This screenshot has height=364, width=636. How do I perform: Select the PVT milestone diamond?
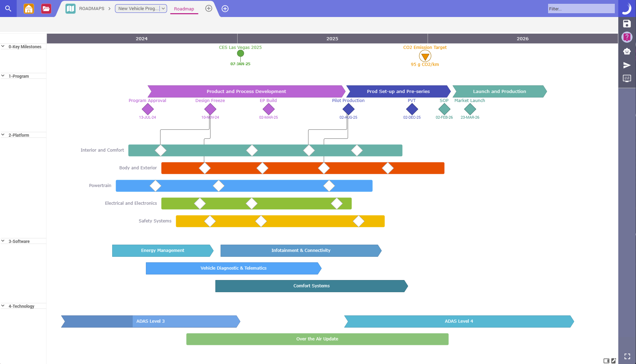coord(412,109)
